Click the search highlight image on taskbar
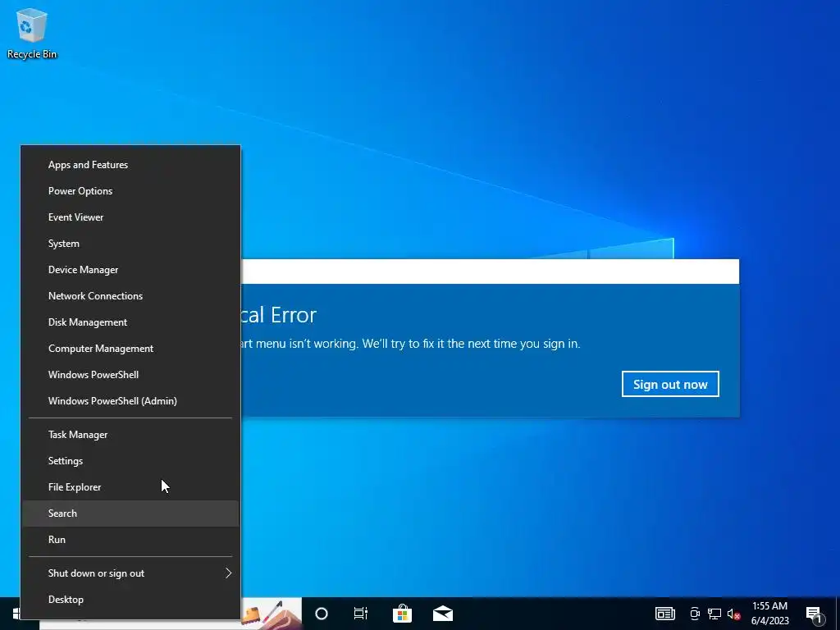This screenshot has height=630, width=840. pyautogui.click(x=271, y=614)
